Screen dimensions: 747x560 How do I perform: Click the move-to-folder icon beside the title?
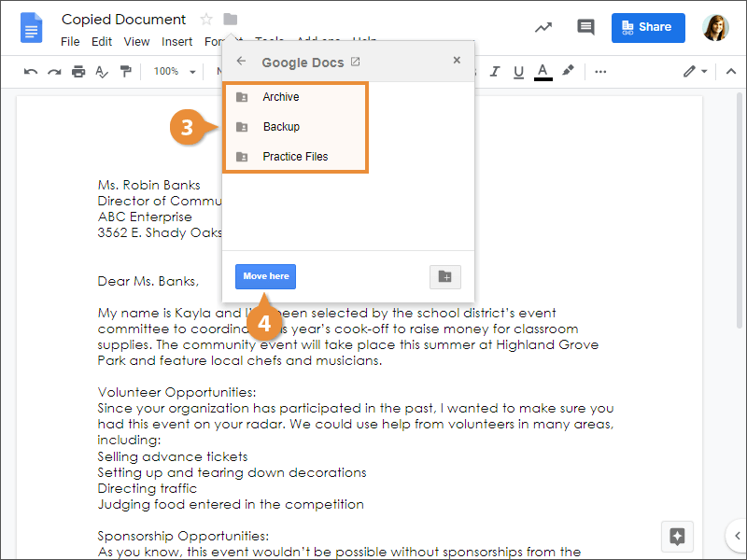230,19
